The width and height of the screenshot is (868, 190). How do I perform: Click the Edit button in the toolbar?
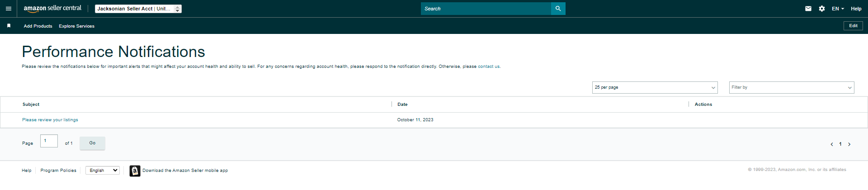(853, 26)
